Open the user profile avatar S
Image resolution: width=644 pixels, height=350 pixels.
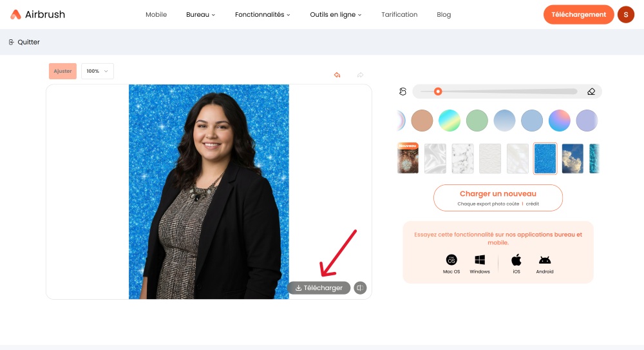pyautogui.click(x=625, y=14)
